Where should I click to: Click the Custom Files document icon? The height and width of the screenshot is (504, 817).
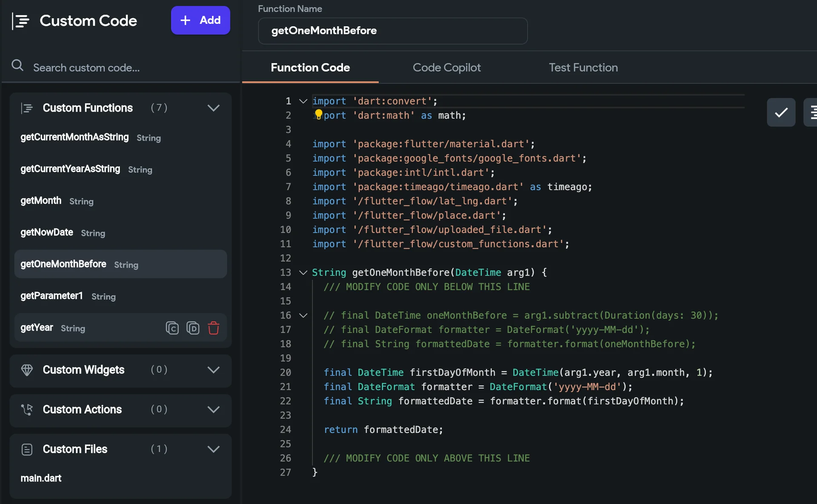27,449
